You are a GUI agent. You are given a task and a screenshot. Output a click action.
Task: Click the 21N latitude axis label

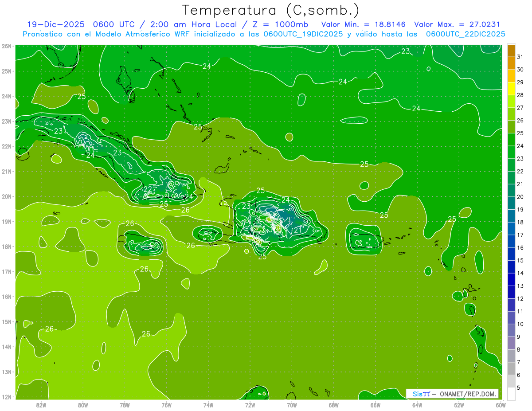(6, 171)
